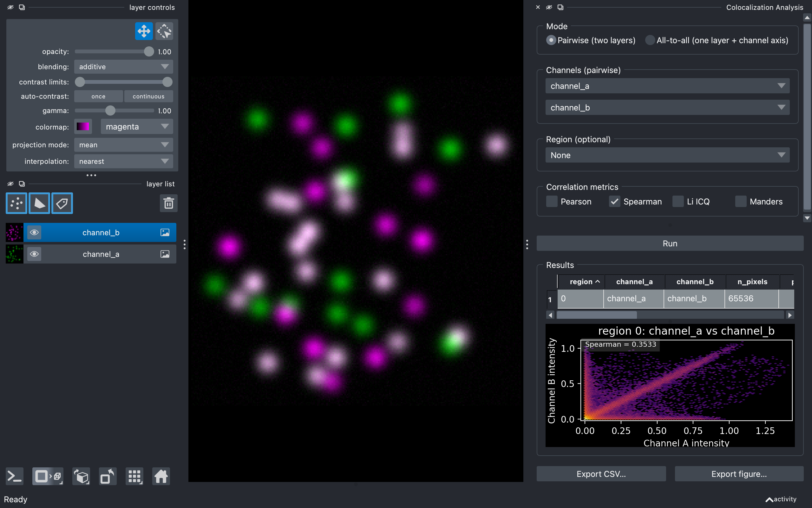
Task: Enable the Manders metric checkbox
Action: [x=741, y=202]
